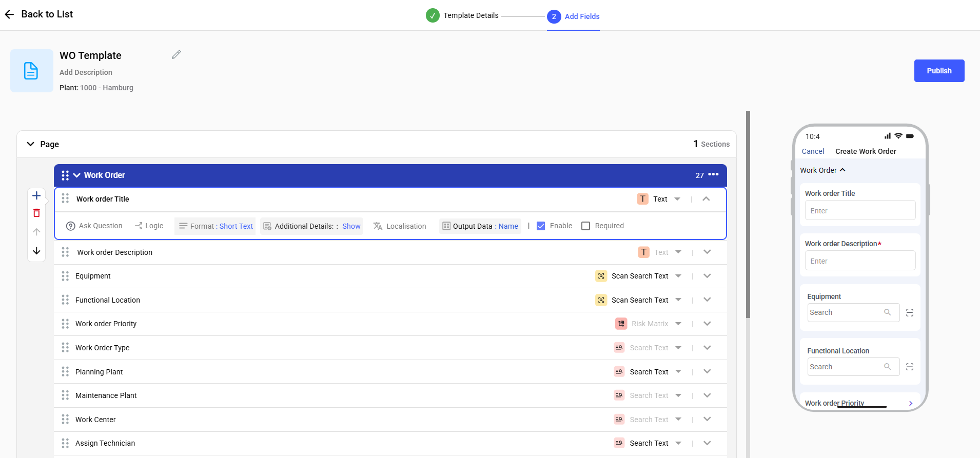Viewport: 980px width, 458px height.
Task: Open the type dropdown for Work order Title
Action: coord(677,199)
